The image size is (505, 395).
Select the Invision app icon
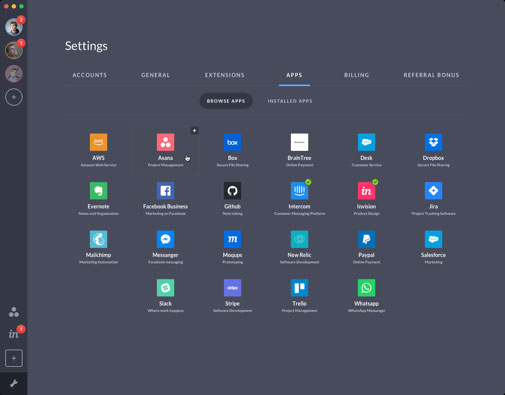(x=366, y=191)
